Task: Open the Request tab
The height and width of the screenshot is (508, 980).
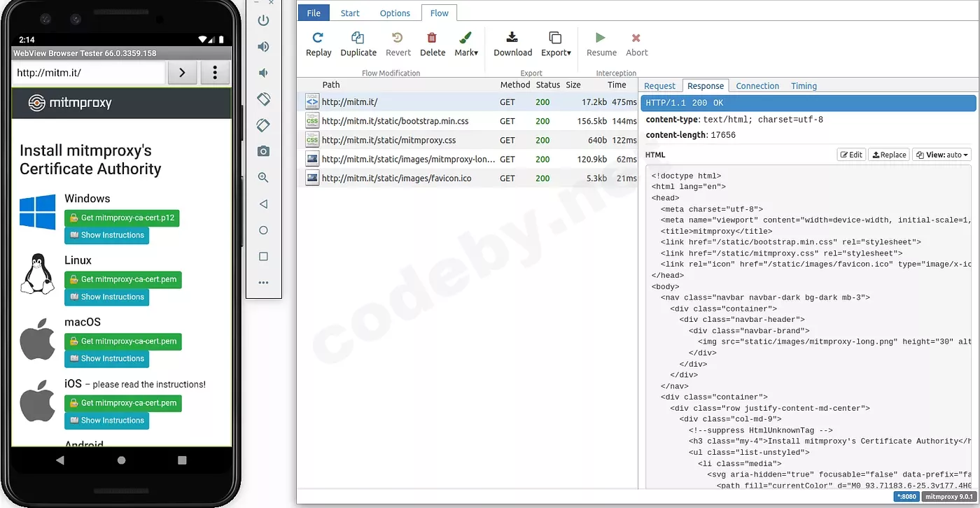Action: [x=659, y=86]
